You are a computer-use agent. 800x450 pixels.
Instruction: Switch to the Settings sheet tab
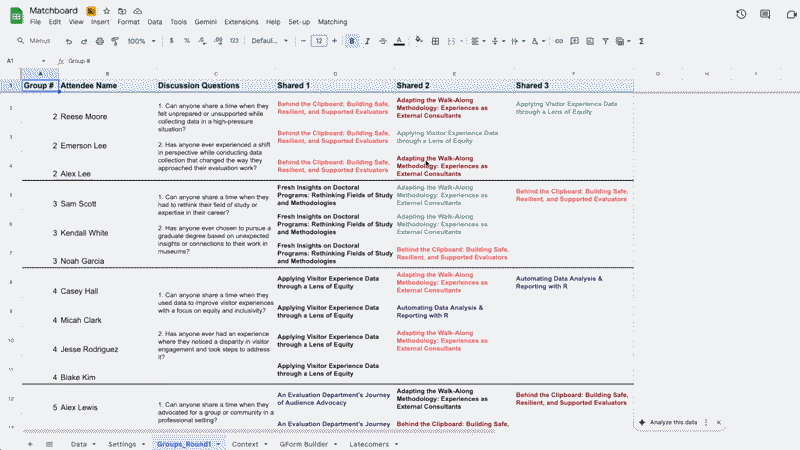coord(122,444)
